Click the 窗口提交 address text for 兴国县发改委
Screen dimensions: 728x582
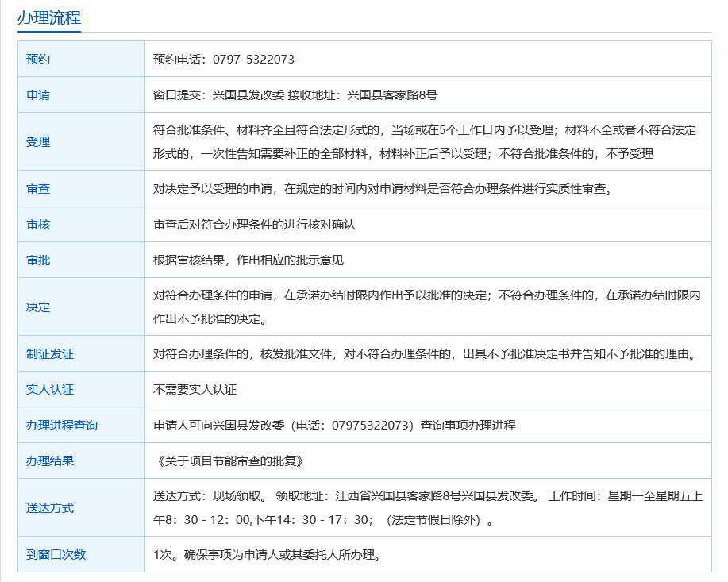[x=295, y=95]
